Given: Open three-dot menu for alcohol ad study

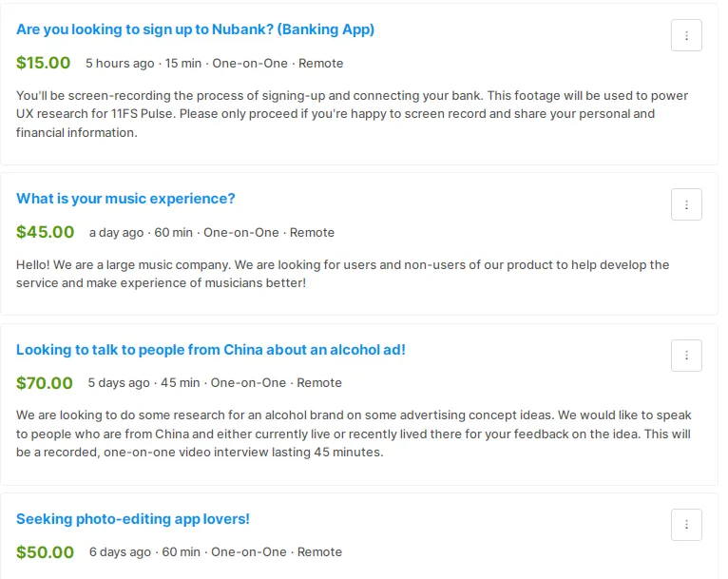Looking at the screenshot, I should click(x=686, y=356).
